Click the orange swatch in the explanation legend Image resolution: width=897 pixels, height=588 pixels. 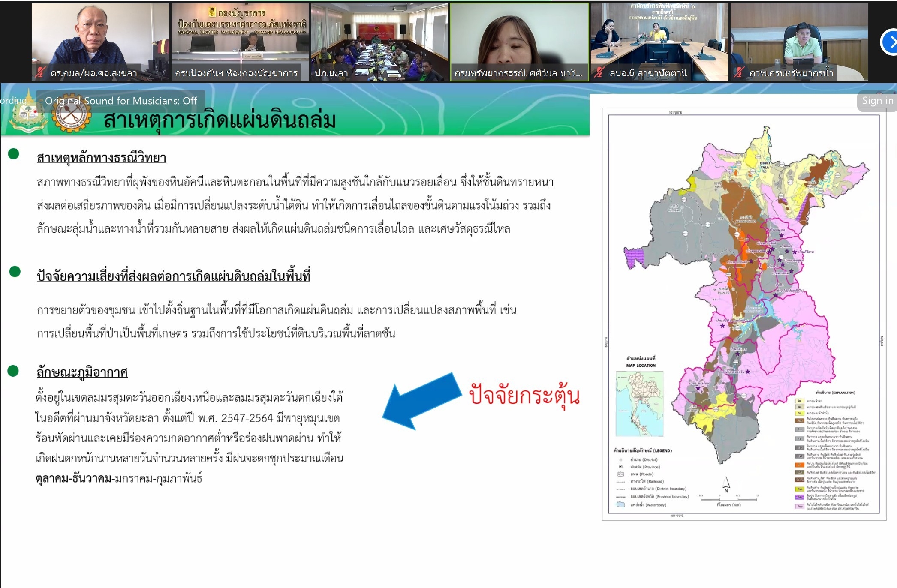pyautogui.click(x=799, y=464)
